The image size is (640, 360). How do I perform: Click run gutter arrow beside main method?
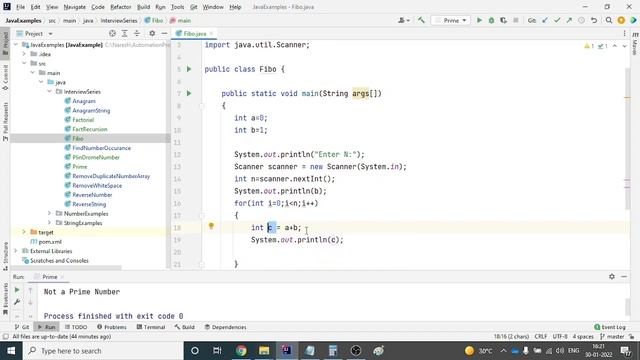(189, 93)
